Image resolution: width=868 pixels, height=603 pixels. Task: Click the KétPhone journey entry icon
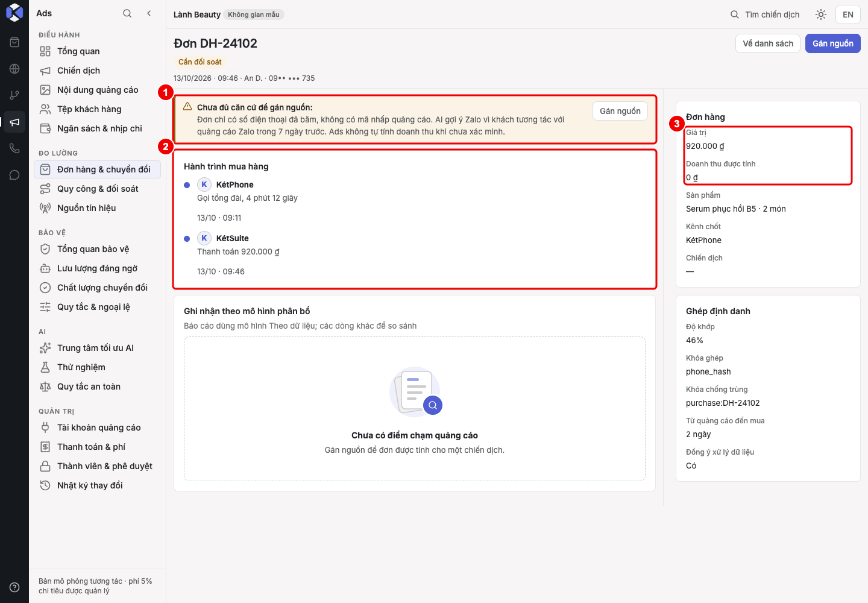204,185
